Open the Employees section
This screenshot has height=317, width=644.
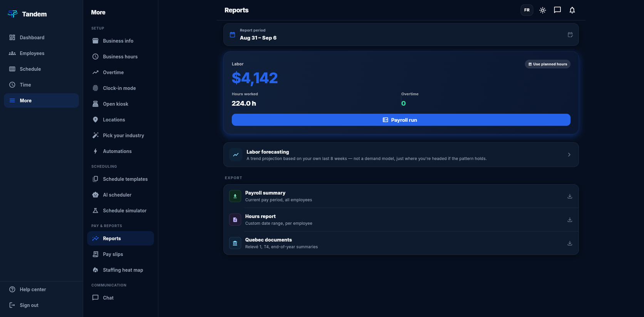tap(42, 53)
